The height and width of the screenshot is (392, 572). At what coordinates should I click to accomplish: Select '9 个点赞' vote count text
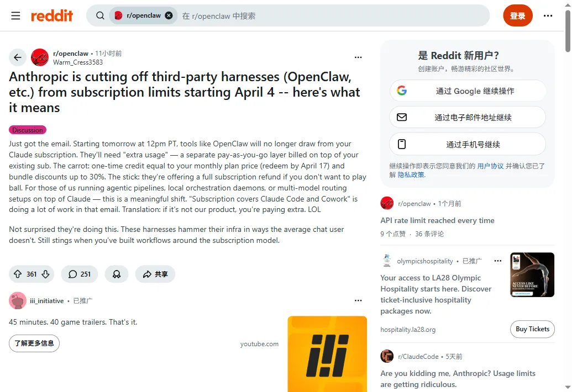coord(393,234)
